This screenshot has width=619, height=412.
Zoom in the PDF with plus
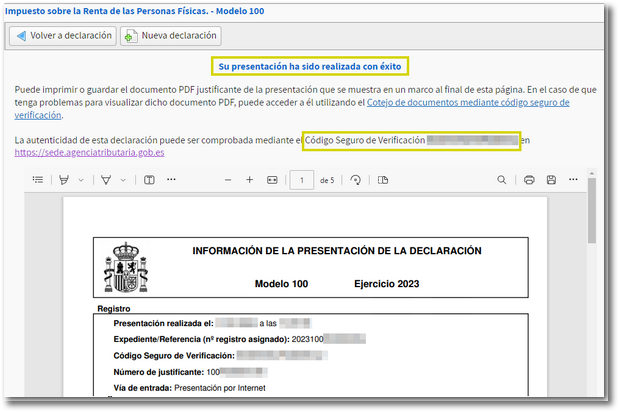tap(250, 180)
